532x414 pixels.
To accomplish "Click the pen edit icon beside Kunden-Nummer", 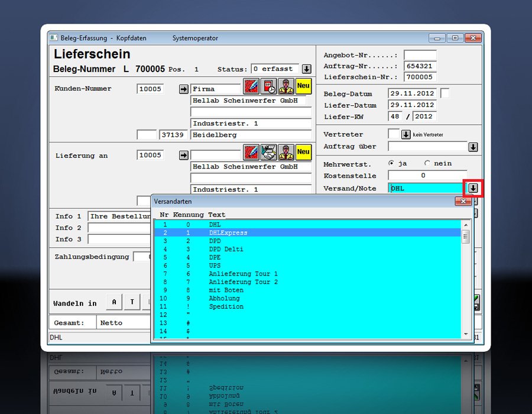I will pos(251,86).
